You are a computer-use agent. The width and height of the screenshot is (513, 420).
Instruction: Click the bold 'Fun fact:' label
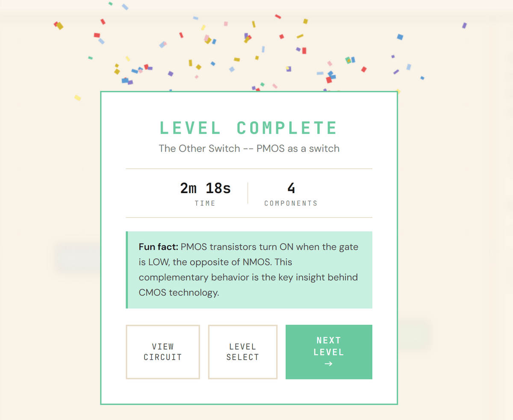158,247
